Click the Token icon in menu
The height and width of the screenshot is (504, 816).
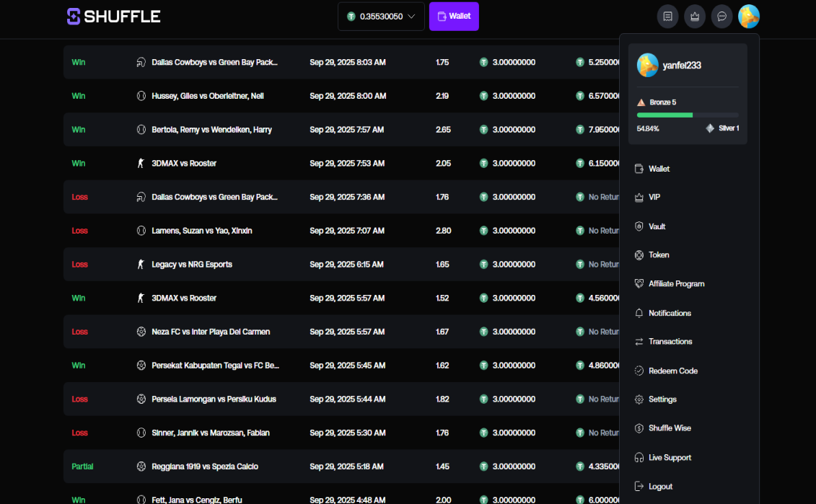639,255
